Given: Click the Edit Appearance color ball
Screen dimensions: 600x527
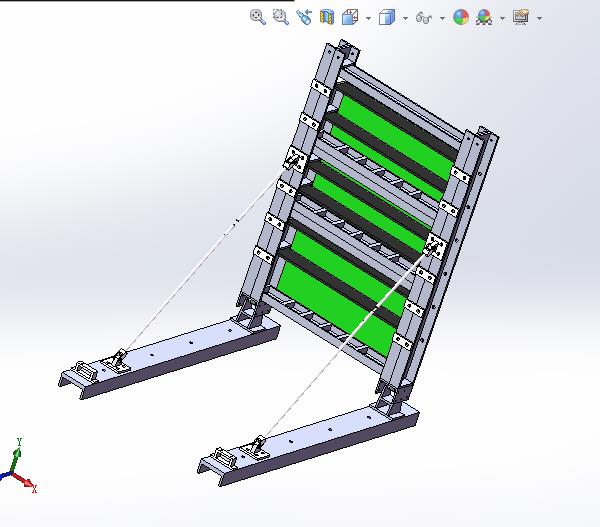Looking at the screenshot, I should click(x=461, y=17).
